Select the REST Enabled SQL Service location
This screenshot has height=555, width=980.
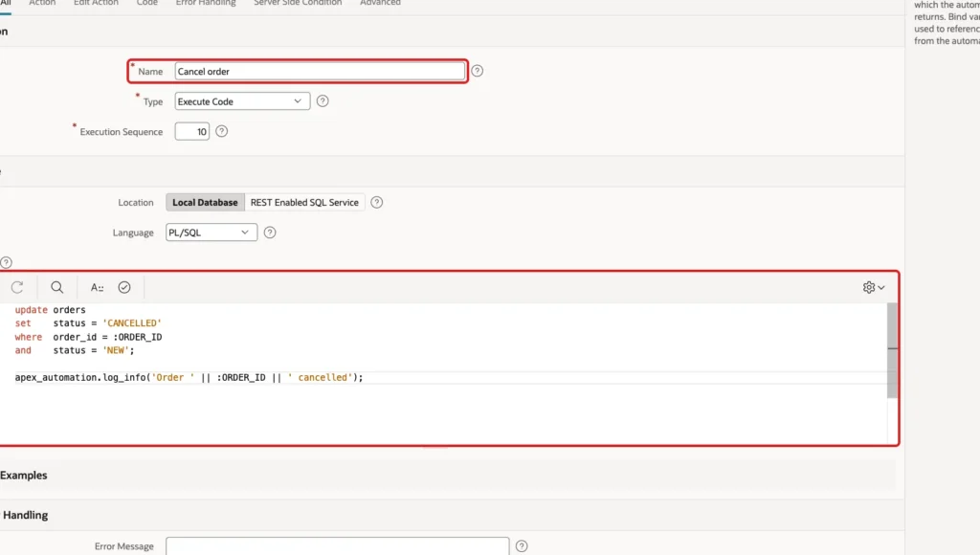click(304, 203)
